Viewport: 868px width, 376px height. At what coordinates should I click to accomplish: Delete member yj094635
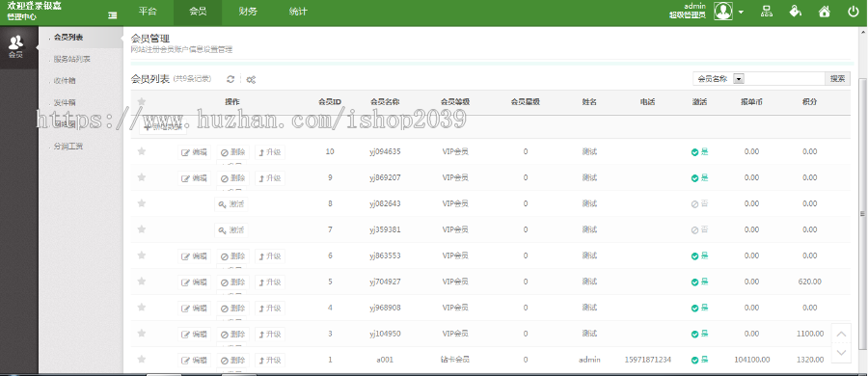pos(232,152)
